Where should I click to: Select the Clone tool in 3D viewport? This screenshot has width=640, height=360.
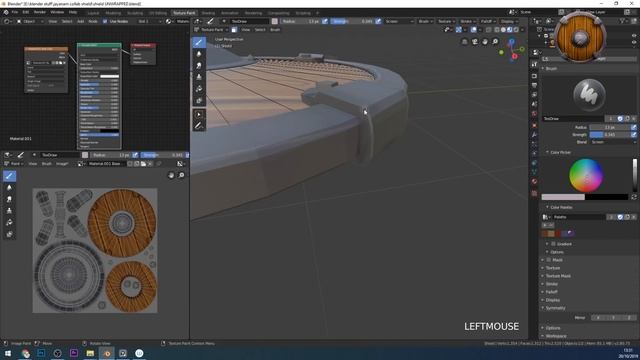point(199,77)
